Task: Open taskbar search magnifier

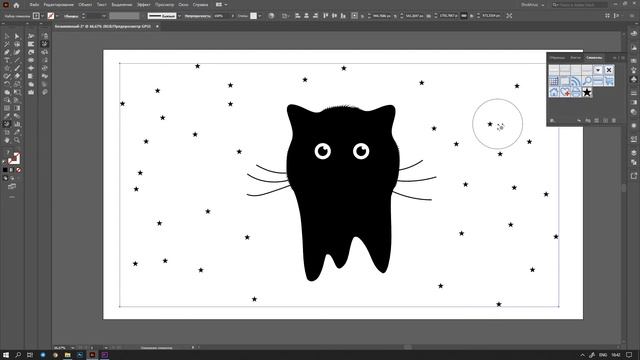Action: tap(18, 355)
